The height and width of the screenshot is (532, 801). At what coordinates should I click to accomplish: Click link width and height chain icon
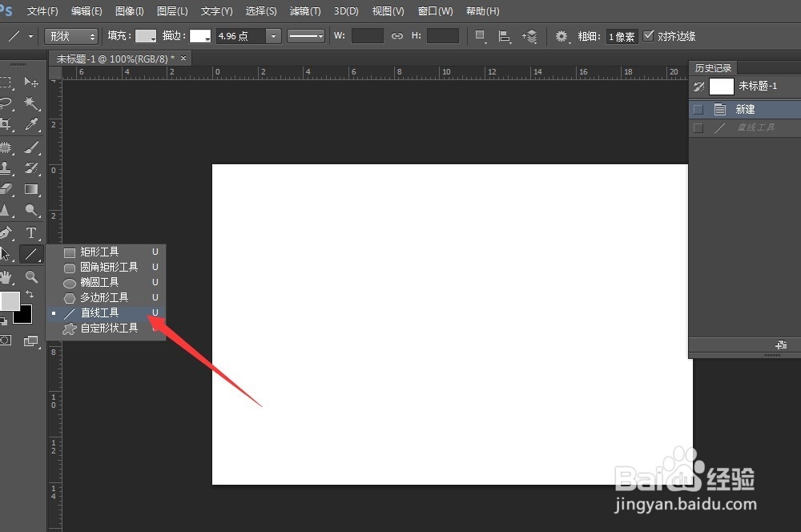(x=397, y=36)
